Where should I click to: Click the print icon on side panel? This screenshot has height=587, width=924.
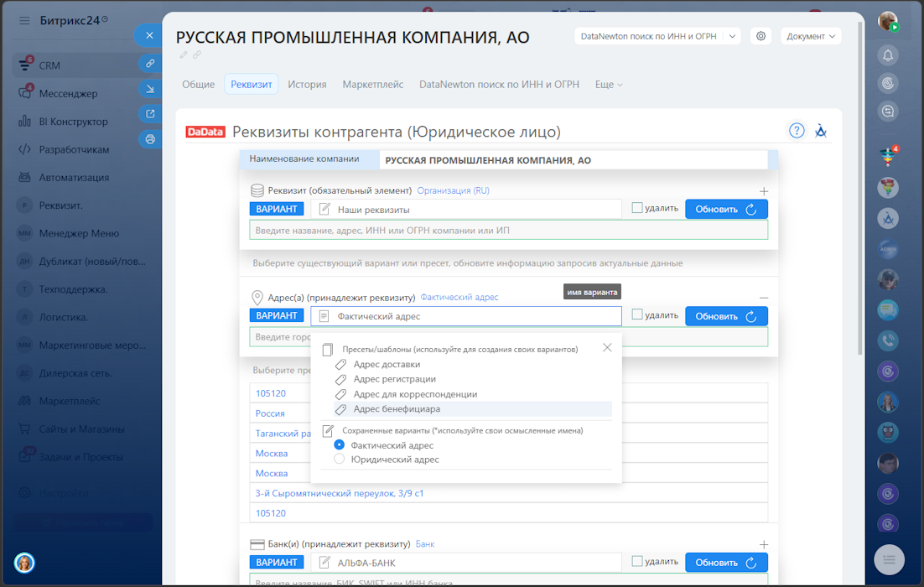point(149,139)
